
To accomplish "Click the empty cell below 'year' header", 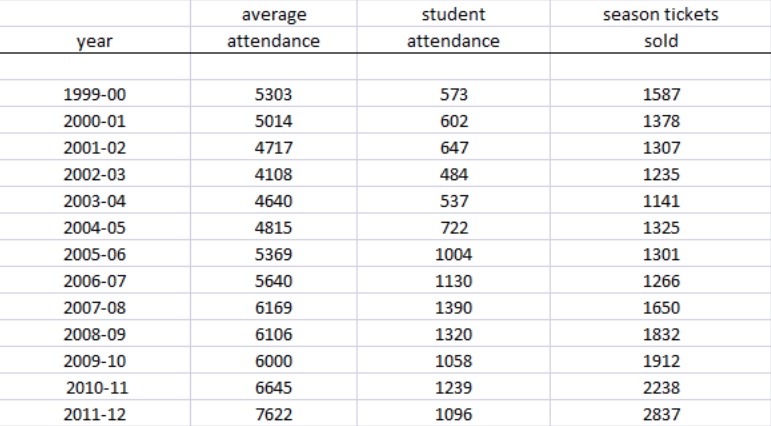I will [x=94, y=66].
